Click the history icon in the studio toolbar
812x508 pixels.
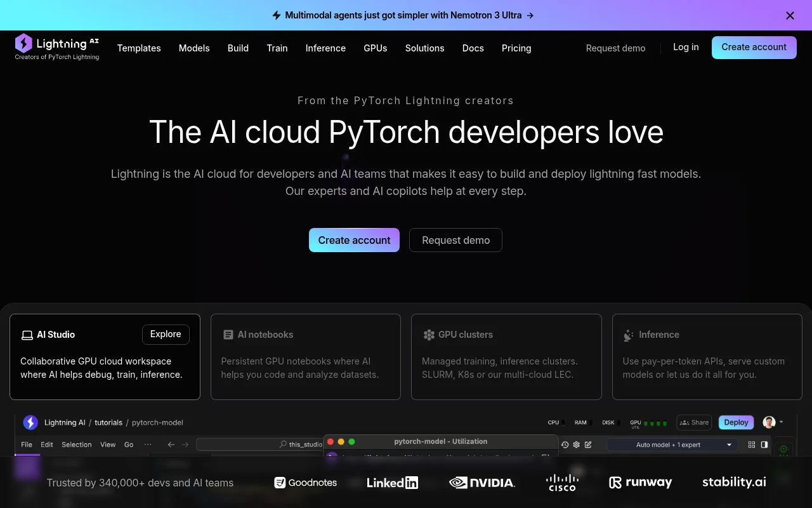pyautogui.click(x=565, y=444)
